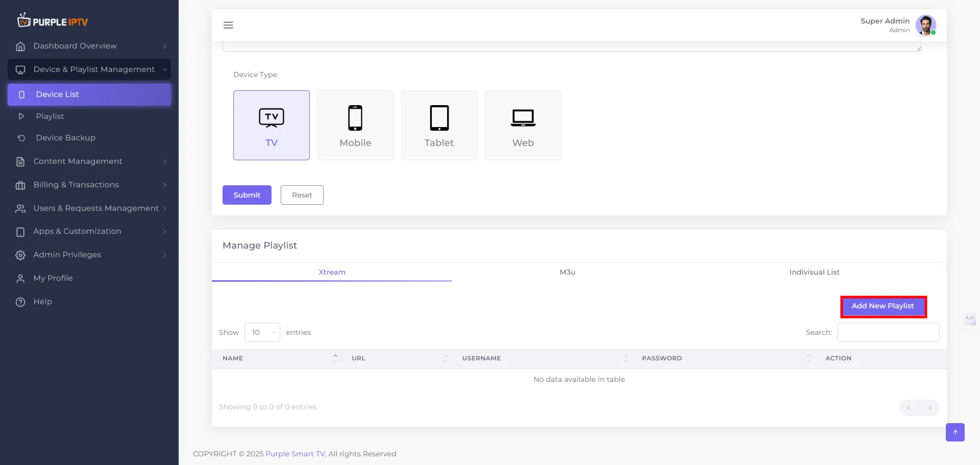Expand the Admin Privileges chevron
980x465 pixels.
[x=164, y=255]
